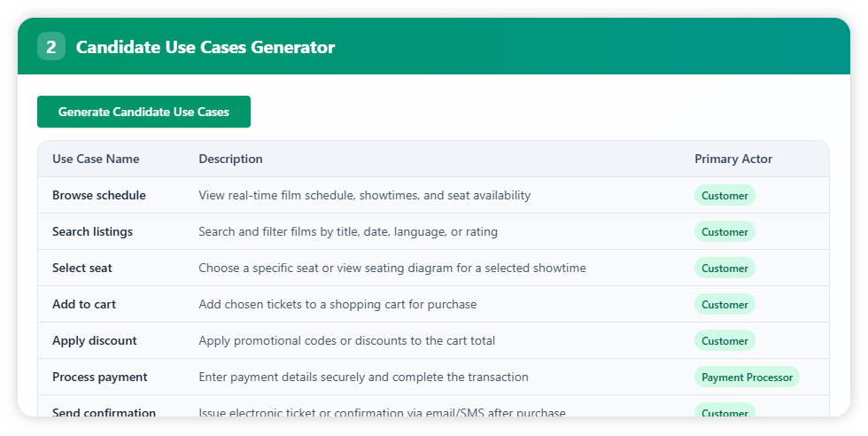Click the Primary Actor column header
868x436 pixels.
pyautogui.click(x=733, y=160)
